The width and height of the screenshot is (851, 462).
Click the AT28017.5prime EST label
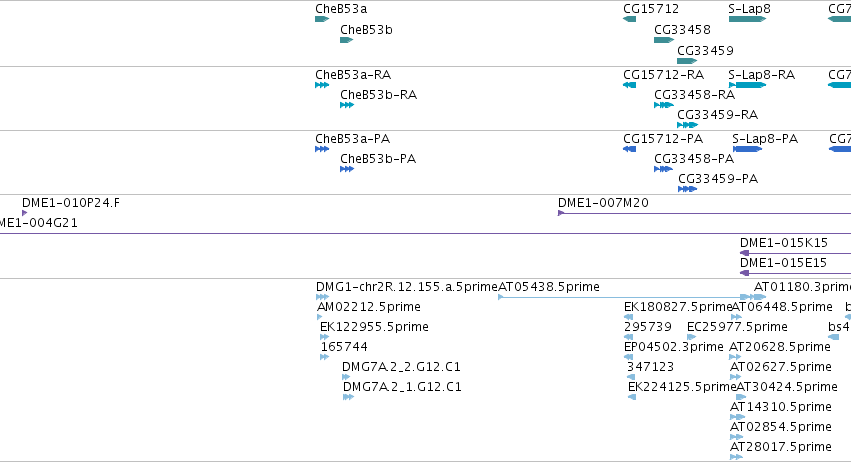pyautogui.click(x=780, y=447)
